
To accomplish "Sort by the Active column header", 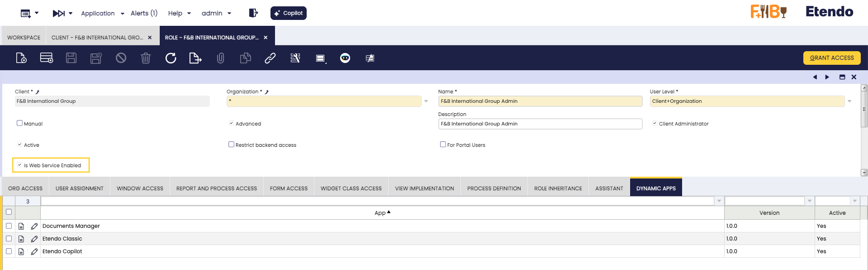I will coord(837,212).
